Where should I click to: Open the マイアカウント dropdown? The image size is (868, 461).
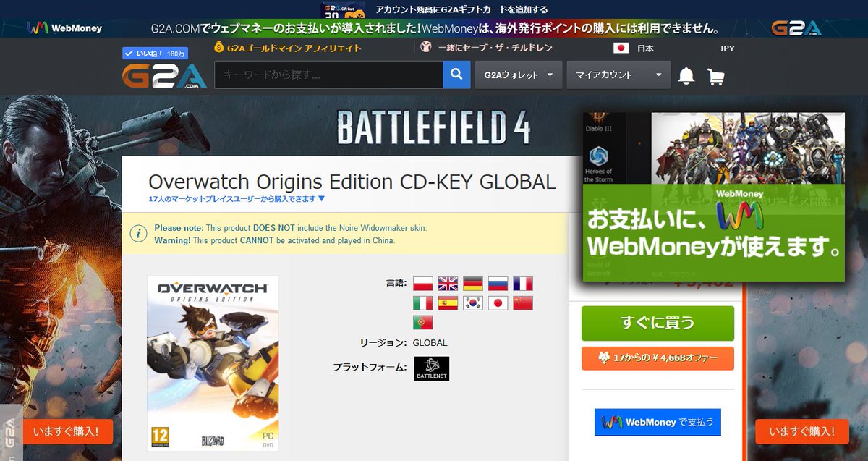tap(618, 75)
